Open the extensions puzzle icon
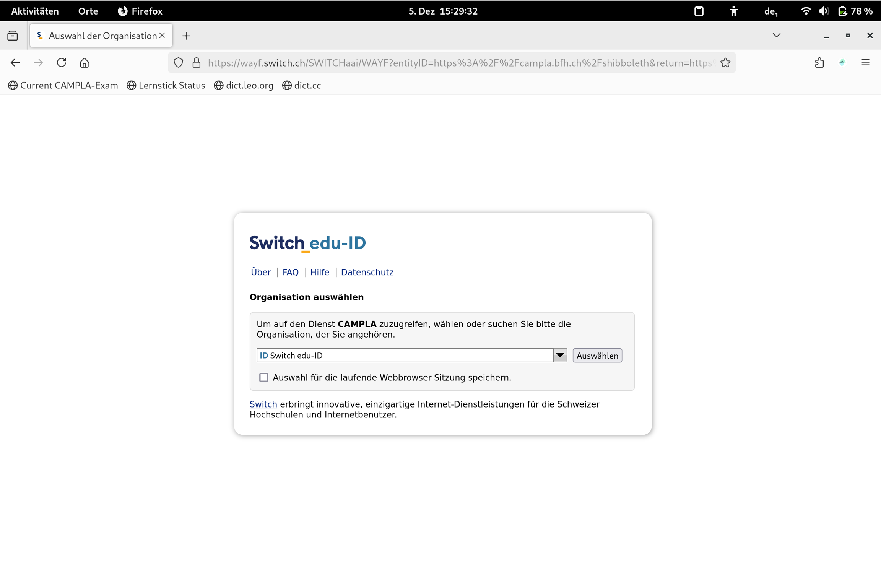 point(819,63)
